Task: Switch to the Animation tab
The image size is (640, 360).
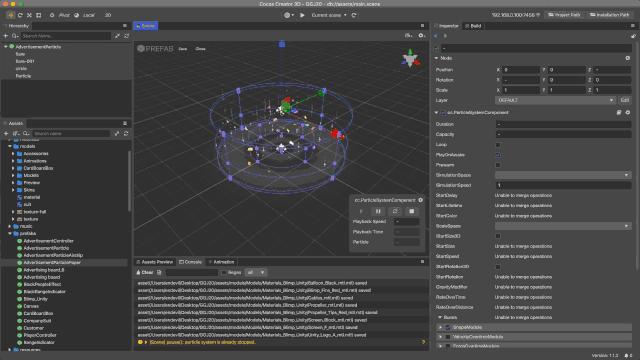Action: (x=222, y=262)
